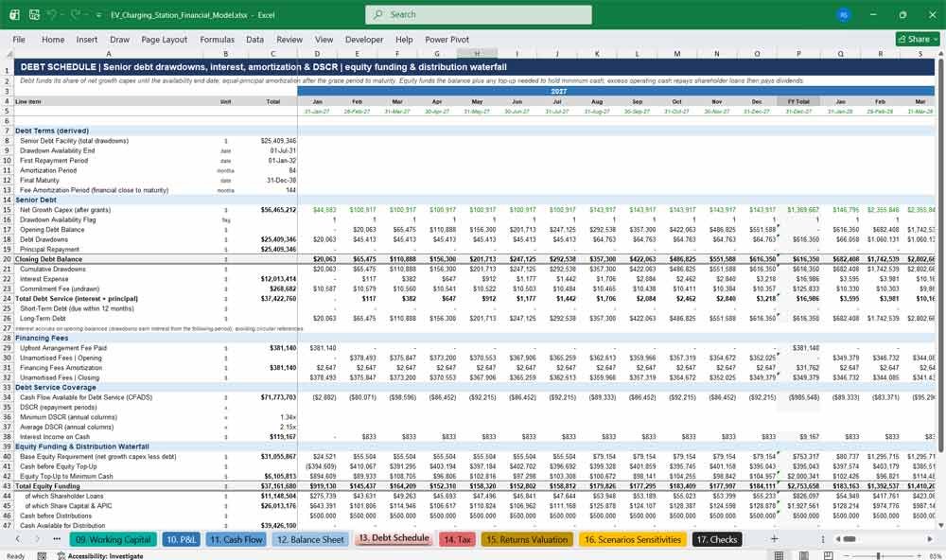Open the Review ribbon tab

289,39
